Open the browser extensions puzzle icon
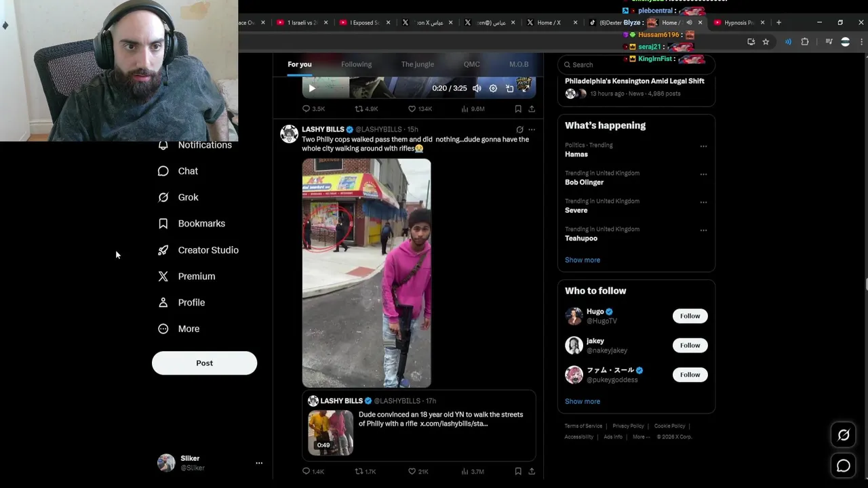The height and width of the screenshot is (488, 868). coord(805,42)
